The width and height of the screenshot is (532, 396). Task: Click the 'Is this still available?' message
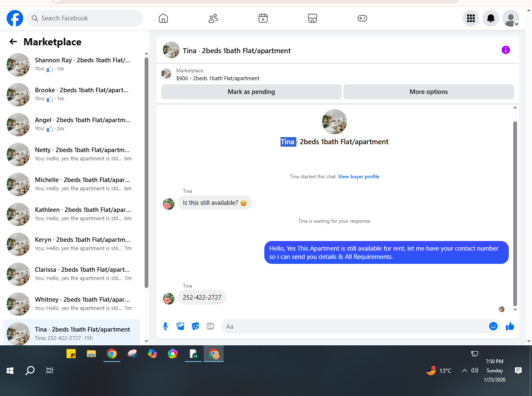(215, 203)
